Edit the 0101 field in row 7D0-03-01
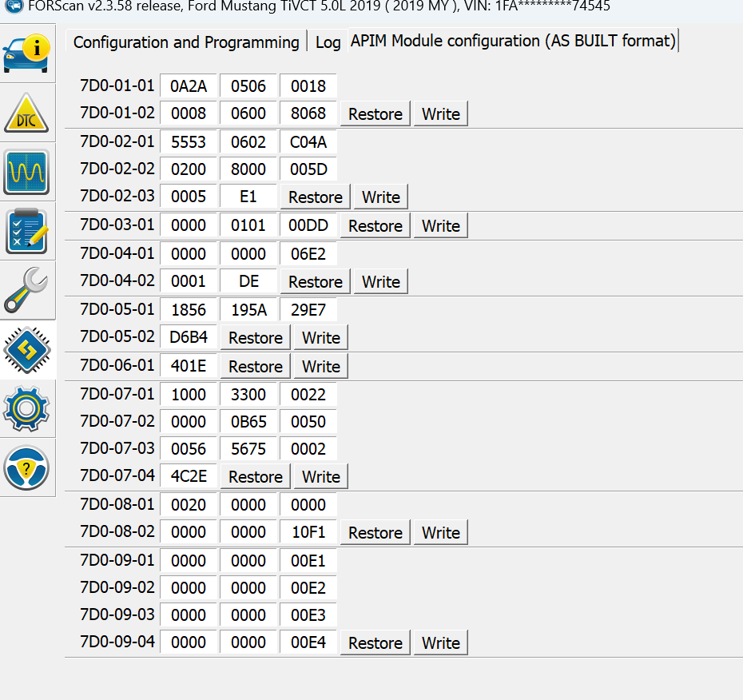 click(x=248, y=225)
